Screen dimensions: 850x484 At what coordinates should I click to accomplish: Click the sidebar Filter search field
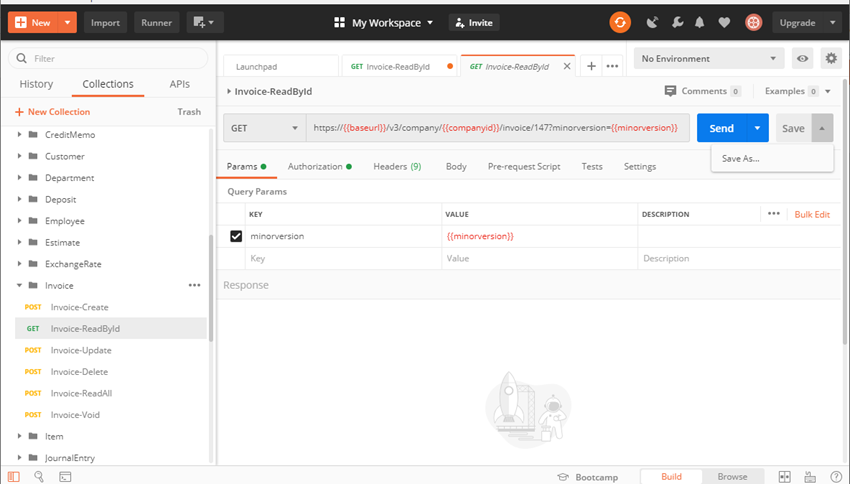point(110,59)
